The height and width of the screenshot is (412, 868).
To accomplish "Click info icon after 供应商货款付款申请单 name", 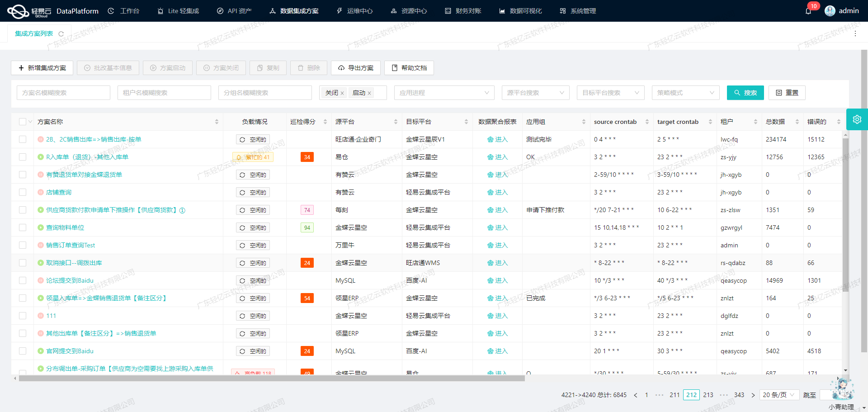I will 182,210.
